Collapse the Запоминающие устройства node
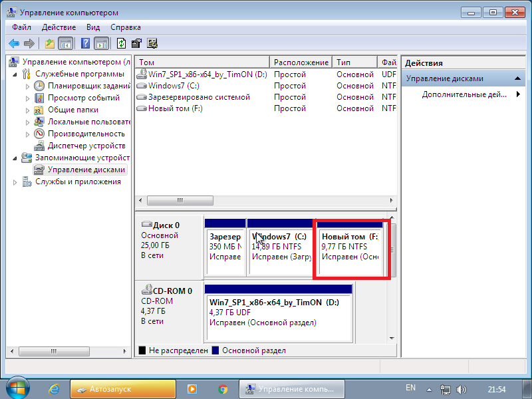The image size is (532, 399). 15,158
